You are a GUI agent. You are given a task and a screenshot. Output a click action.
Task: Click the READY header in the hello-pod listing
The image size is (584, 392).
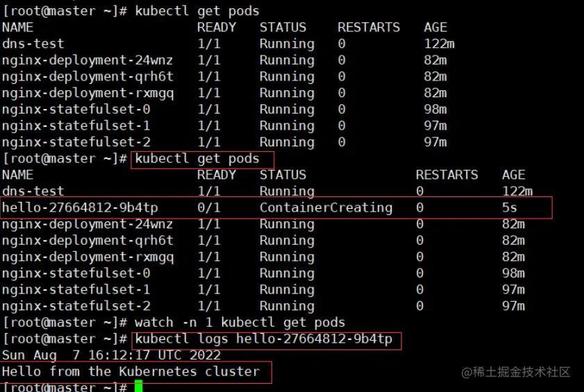point(217,175)
